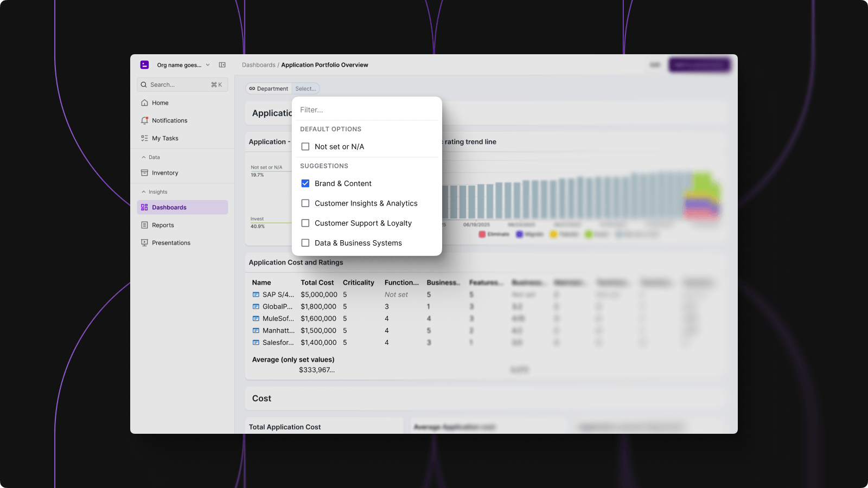Click the Filter input field
Viewport: 868px width, 488px height.
(366, 110)
